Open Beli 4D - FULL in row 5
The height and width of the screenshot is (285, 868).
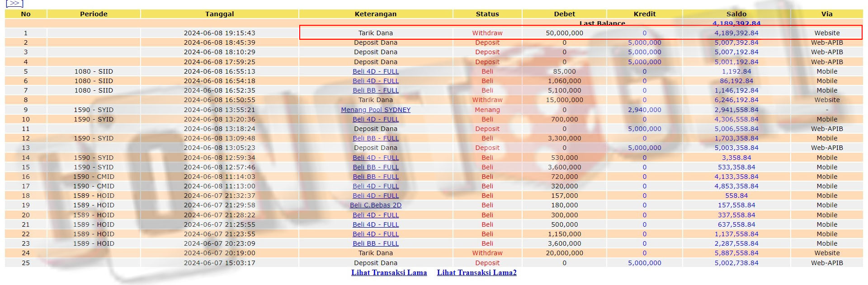375,71
